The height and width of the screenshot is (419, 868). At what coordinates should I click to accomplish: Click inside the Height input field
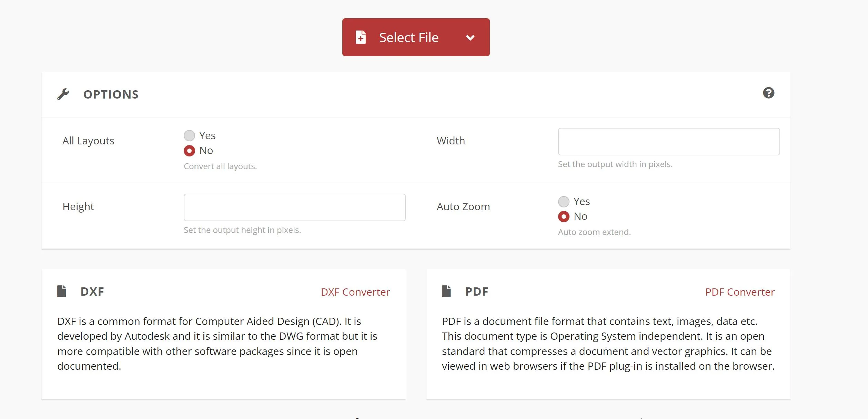click(x=295, y=207)
